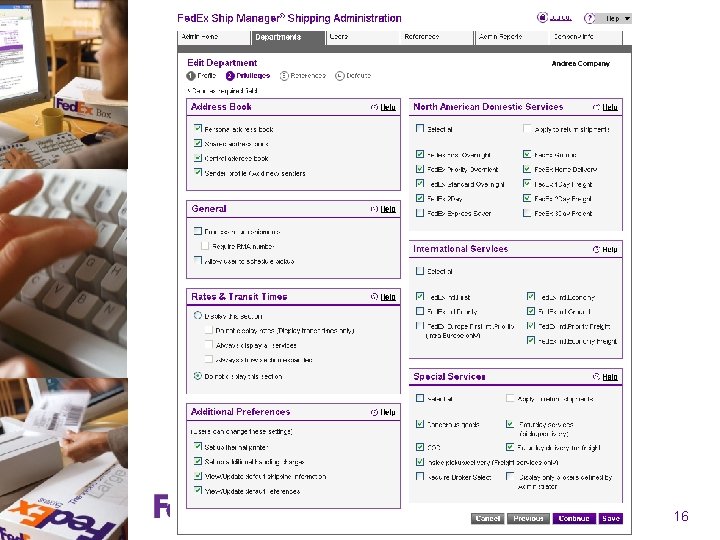Go to step 1 Profile

[201, 76]
